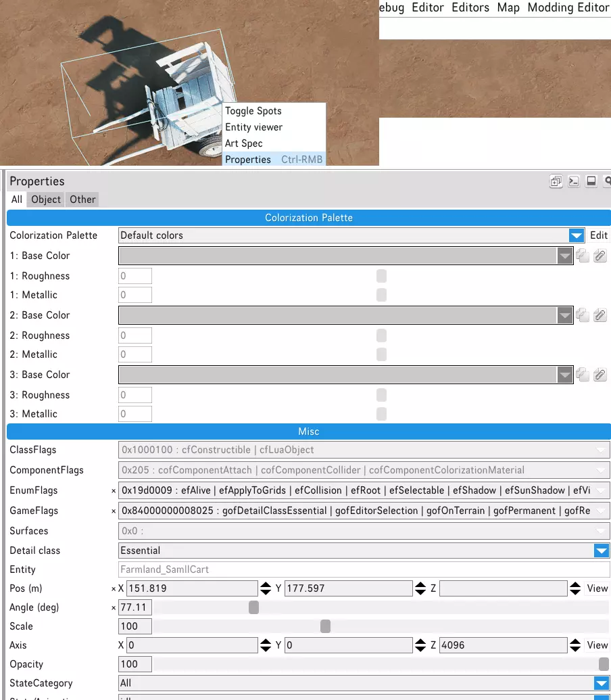Open the StateCategory dropdown
The width and height of the screenshot is (611, 700).
[602, 682]
